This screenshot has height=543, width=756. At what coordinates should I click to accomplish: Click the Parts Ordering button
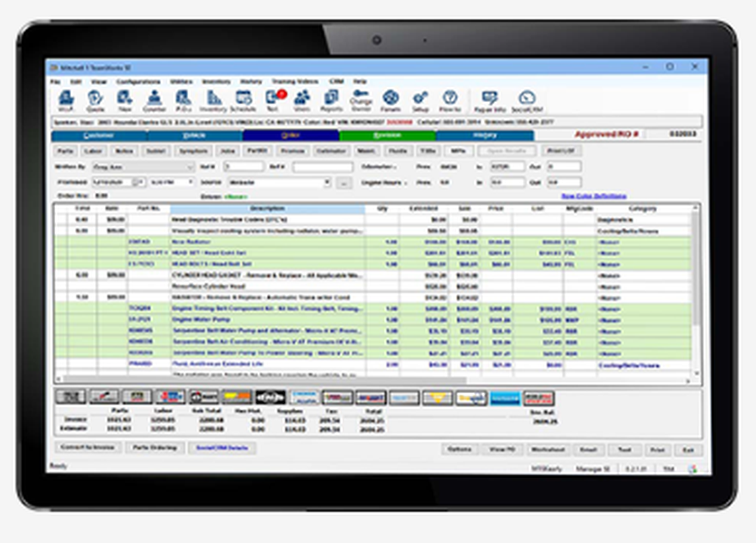(155, 448)
